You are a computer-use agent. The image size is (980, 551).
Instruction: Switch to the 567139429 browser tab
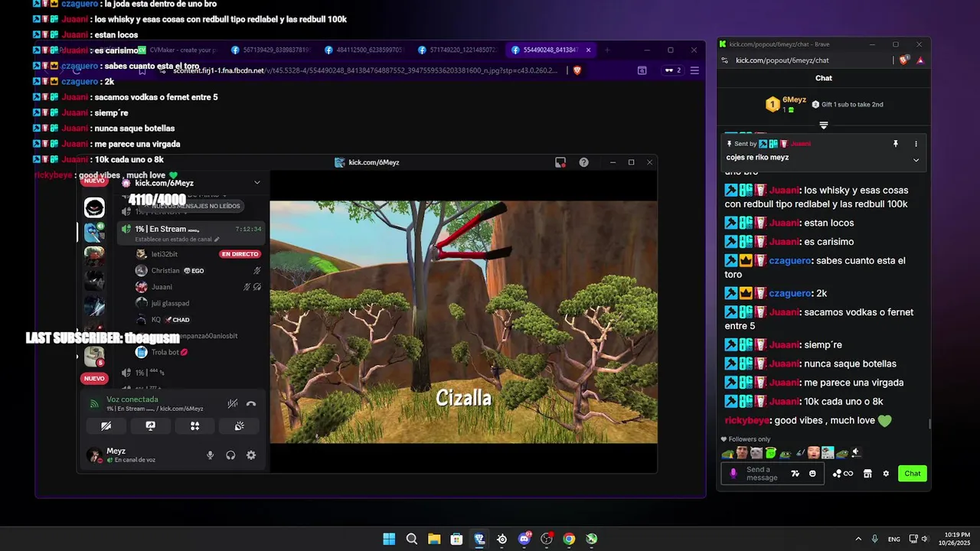coord(270,50)
